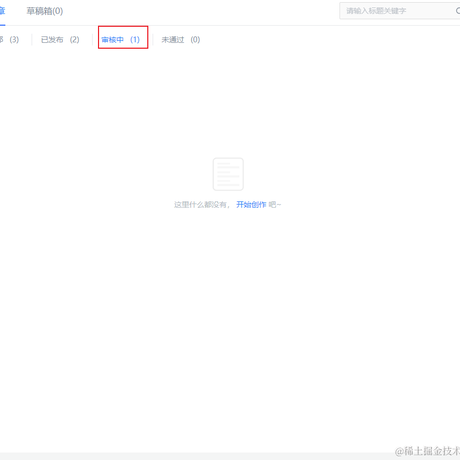Viewport: 460px width, 460px height.
Task: Click the search magnifier icon
Action: click(458, 11)
